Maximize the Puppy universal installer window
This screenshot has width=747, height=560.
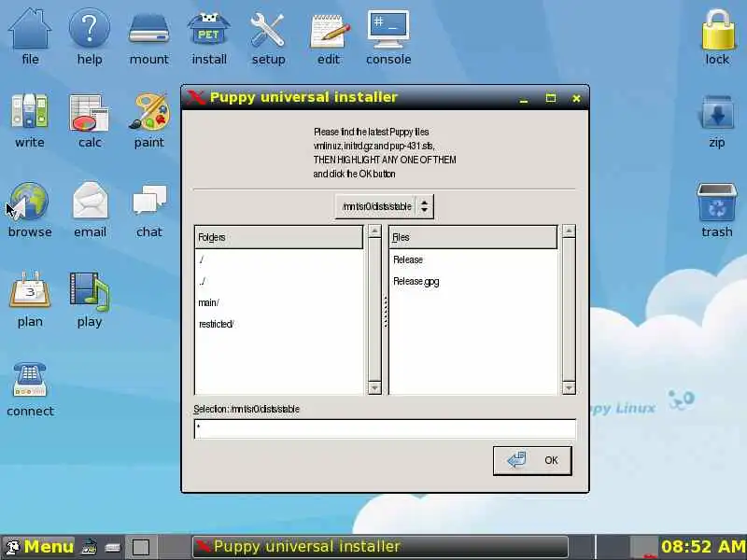(x=551, y=98)
